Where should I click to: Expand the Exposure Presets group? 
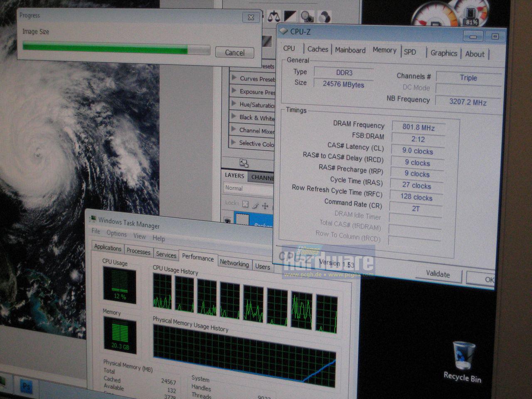(x=234, y=91)
